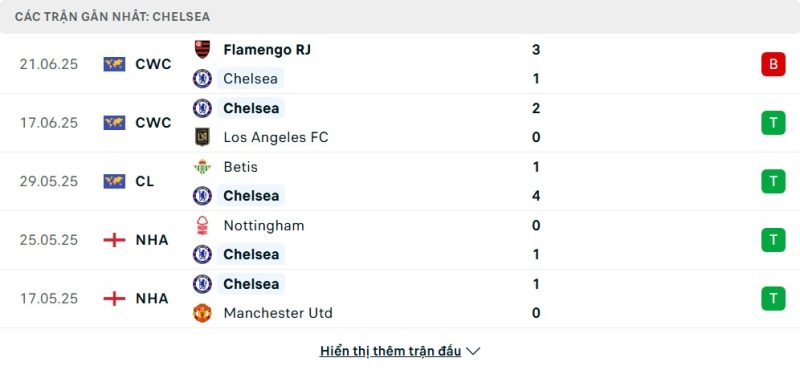Click the red B result badge
The height and width of the screenshot is (374, 800).
[773, 64]
